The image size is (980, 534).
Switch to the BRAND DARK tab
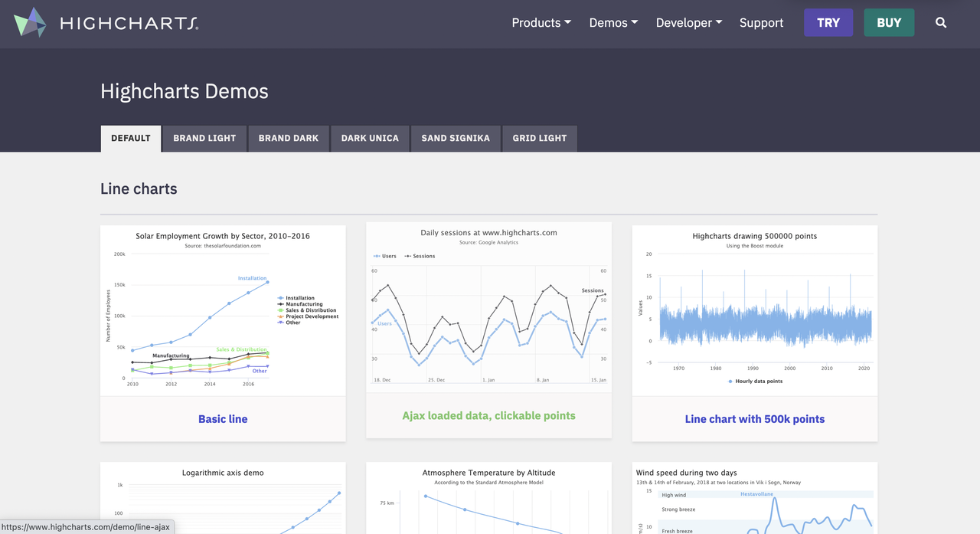(x=289, y=139)
